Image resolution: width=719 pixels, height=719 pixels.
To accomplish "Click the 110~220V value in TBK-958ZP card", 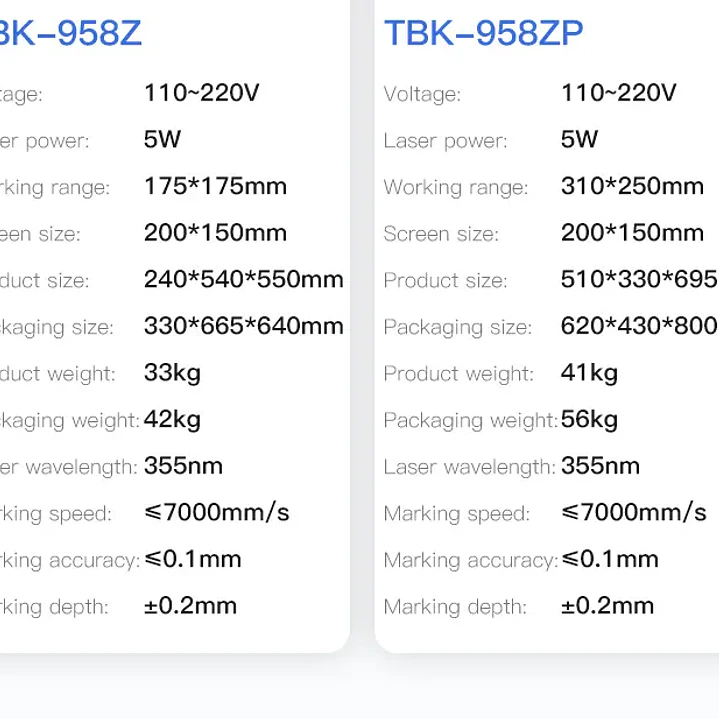I will (619, 93).
